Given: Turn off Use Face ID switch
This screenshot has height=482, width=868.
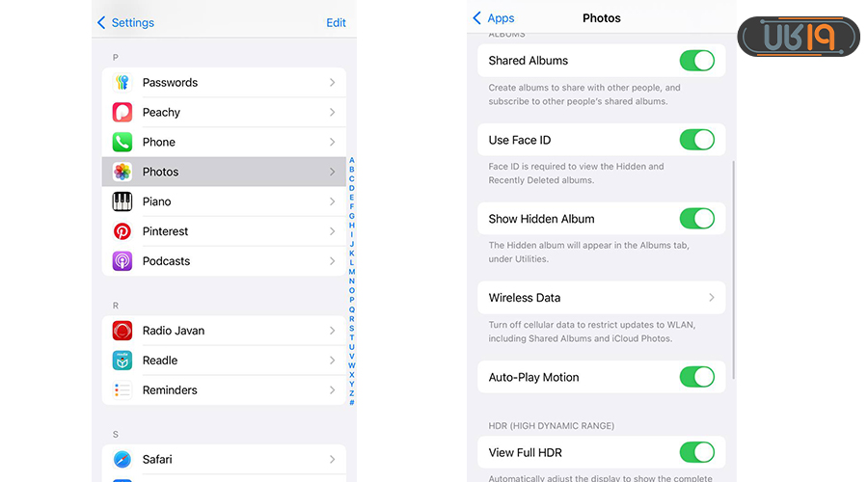Looking at the screenshot, I should point(696,140).
